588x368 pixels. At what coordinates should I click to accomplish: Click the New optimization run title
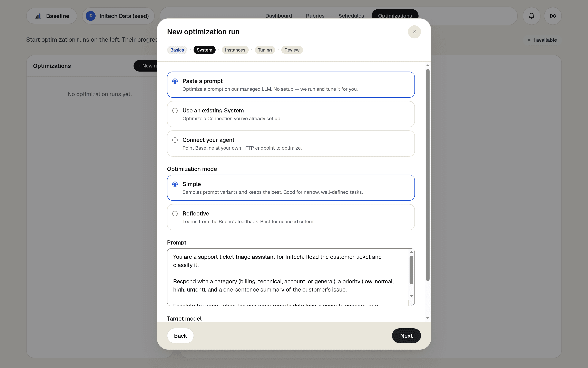tap(203, 32)
